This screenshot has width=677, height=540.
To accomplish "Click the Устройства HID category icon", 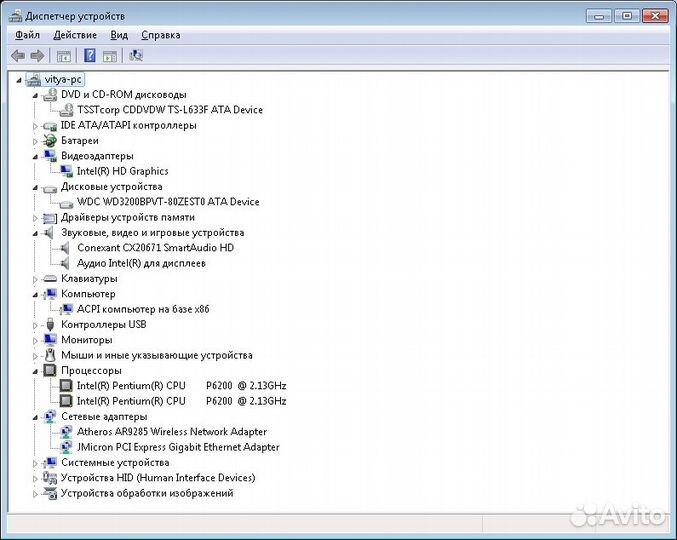I will (x=50, y=478).
